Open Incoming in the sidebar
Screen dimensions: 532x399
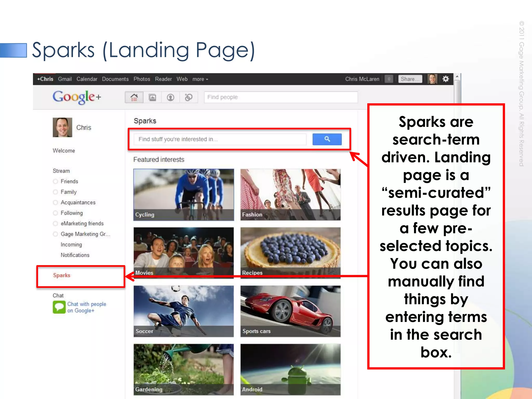71,245
